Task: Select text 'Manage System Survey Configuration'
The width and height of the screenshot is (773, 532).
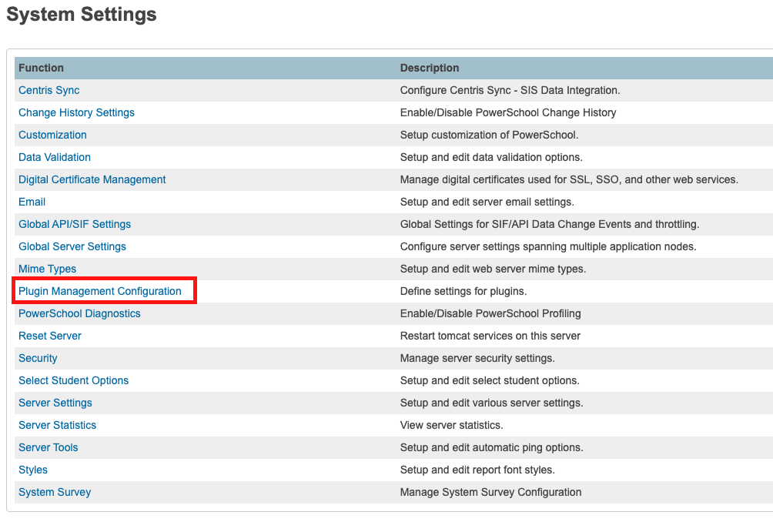Action: tap(491, 492)
